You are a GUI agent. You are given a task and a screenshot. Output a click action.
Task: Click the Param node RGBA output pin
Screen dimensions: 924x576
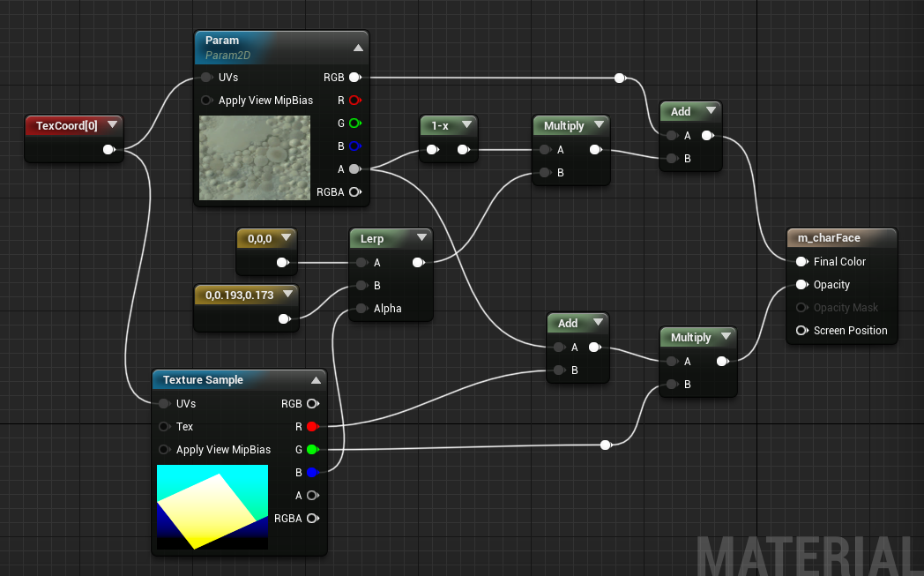[x=354, y=192]
